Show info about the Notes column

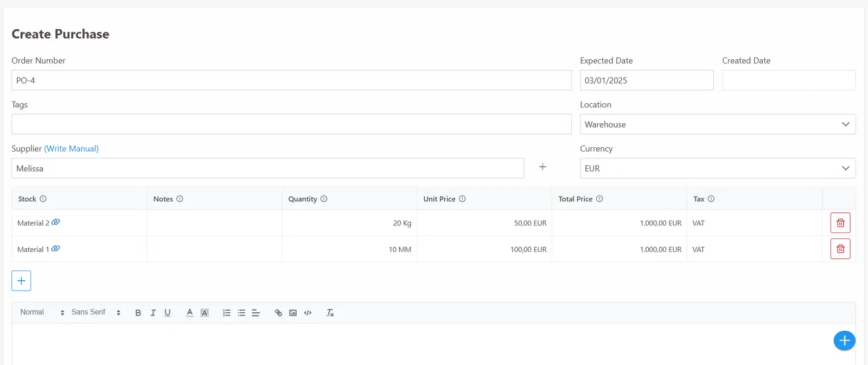[x=180, y=199]
